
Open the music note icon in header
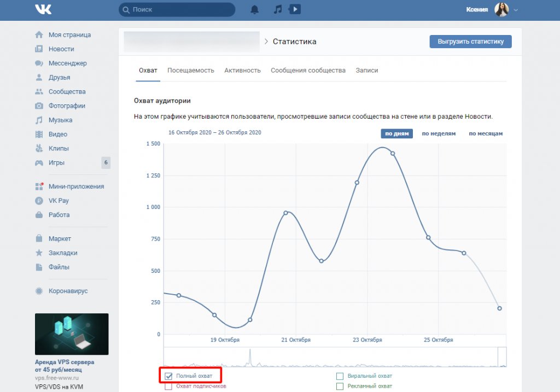[278, 9]
